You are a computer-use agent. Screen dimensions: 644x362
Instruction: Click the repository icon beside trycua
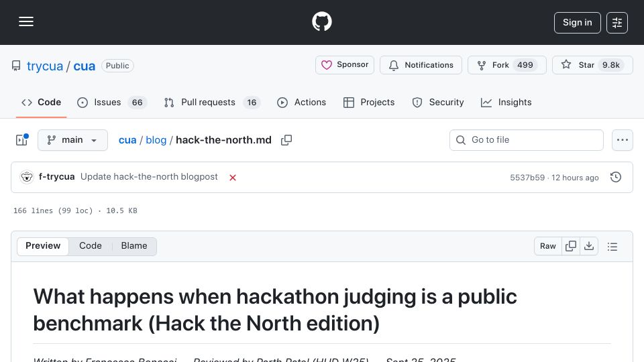coord(16,66)
